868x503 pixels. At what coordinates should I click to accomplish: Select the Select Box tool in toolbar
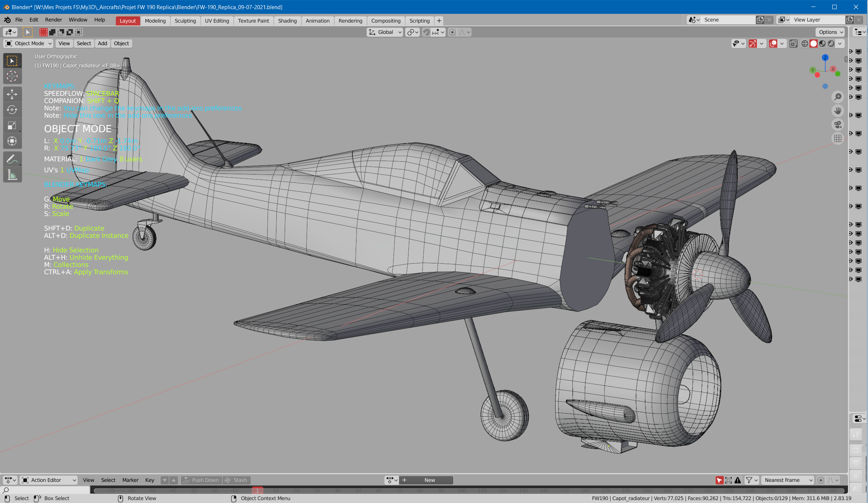coord(12,61)
